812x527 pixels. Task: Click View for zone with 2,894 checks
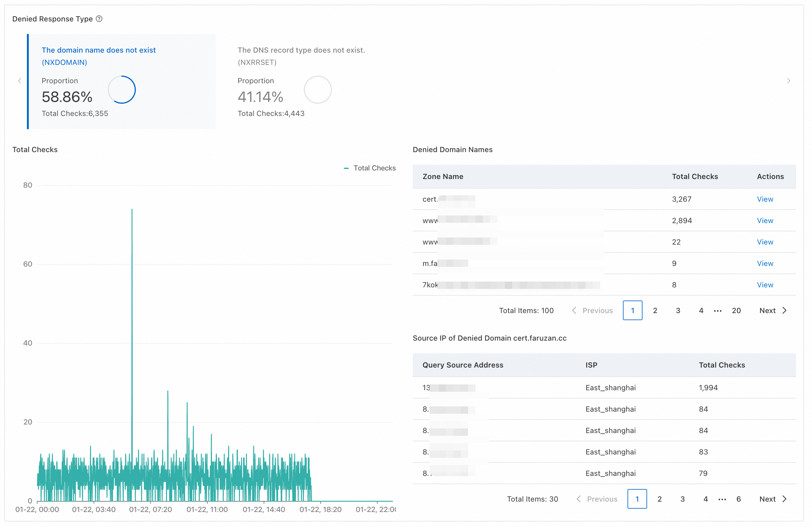(x=765, y=220)
